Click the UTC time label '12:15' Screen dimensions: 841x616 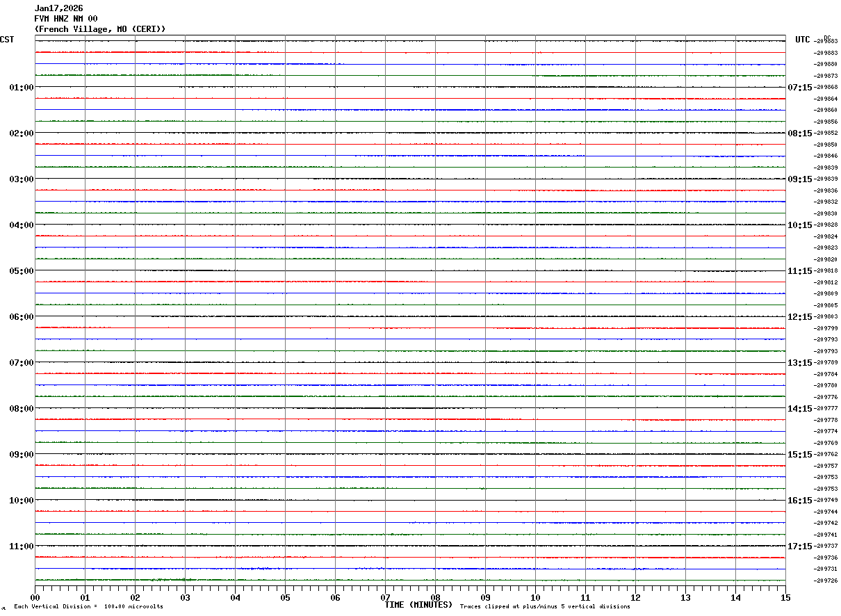[x=800, y=316]
